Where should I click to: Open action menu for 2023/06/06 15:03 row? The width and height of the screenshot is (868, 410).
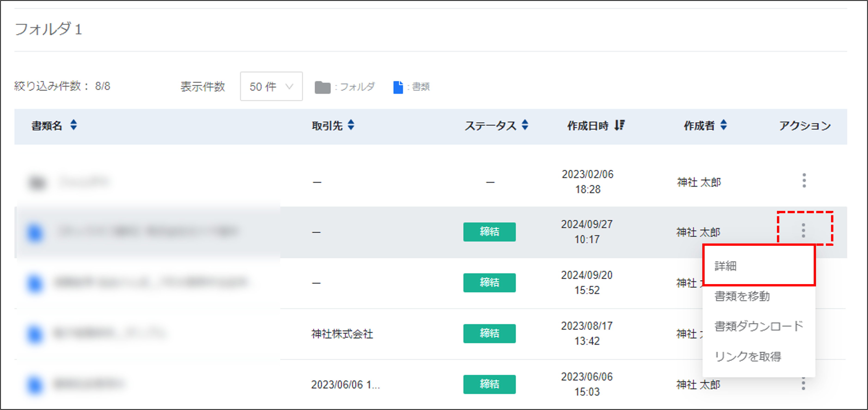[x=803, y=384]
